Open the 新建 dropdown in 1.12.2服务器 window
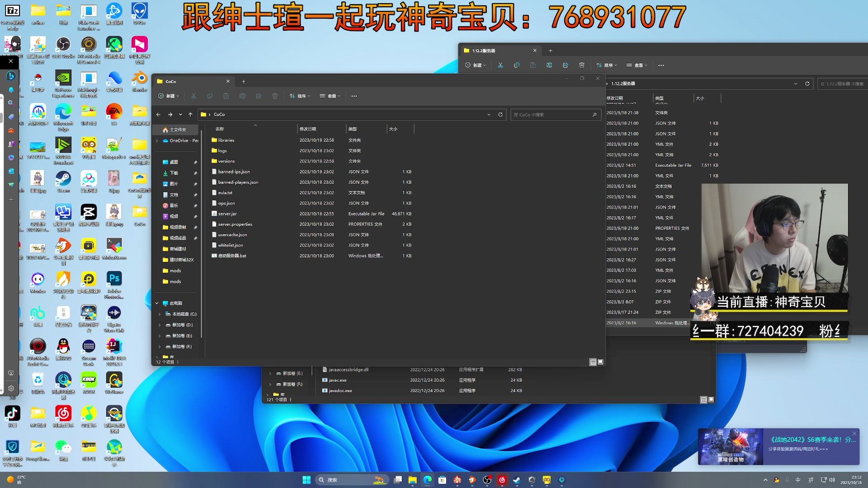The width and height of the screenshot is (868, 488). click(x=476, y=65)
